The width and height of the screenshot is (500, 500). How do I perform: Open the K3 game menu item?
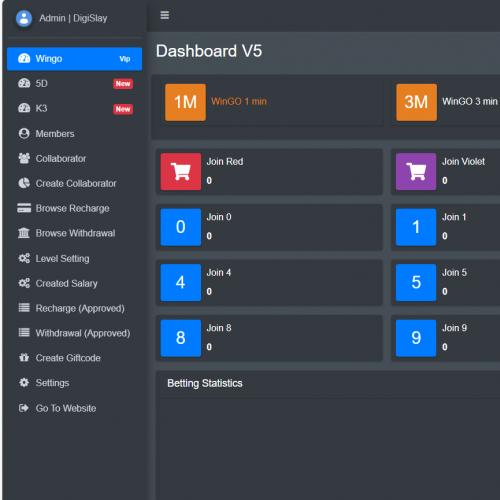tap(75, 109)
